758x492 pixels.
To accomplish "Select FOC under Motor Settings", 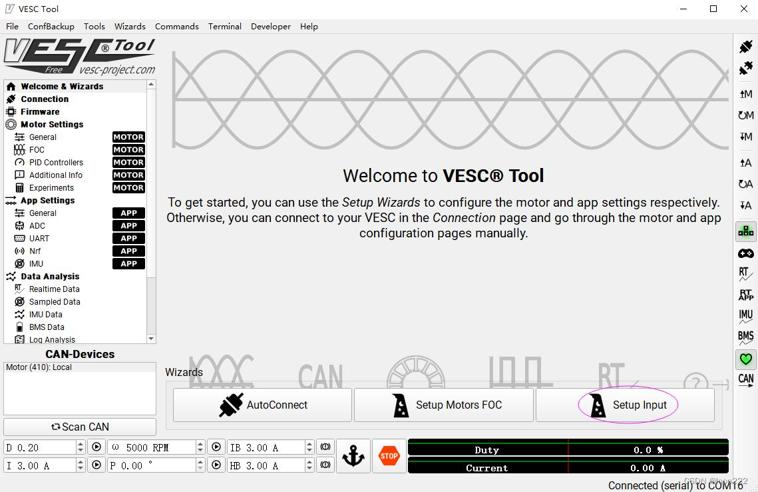I will click(75, 150).
